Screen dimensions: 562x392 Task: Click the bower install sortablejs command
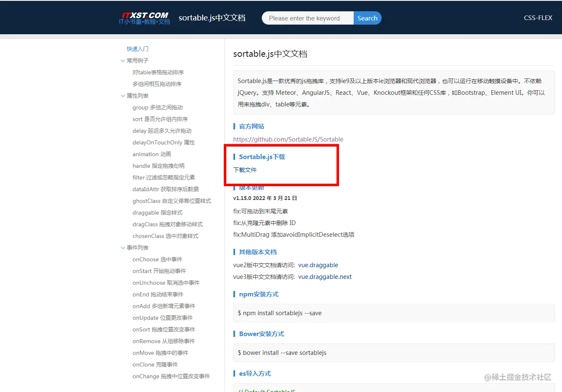(394, 353)
